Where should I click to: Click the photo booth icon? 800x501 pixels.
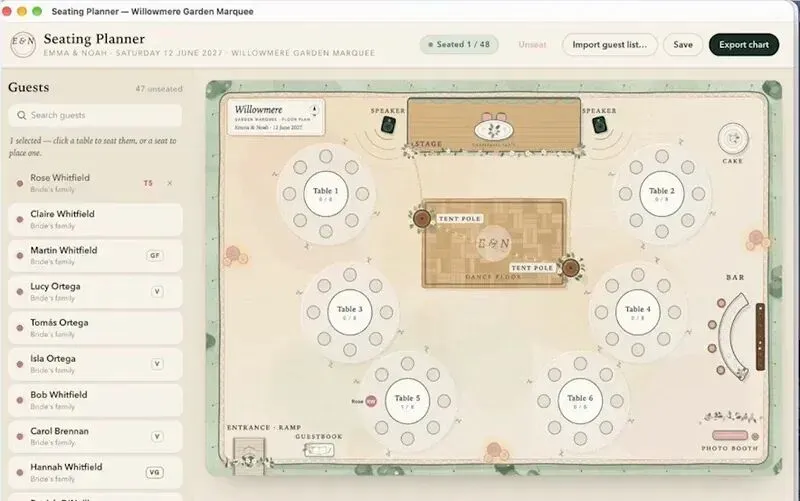point(730,435)
